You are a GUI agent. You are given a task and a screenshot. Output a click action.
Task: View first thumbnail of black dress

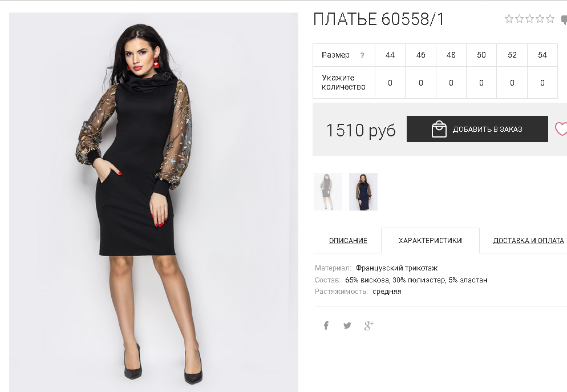pyautogui.click(x=328, y=192)
